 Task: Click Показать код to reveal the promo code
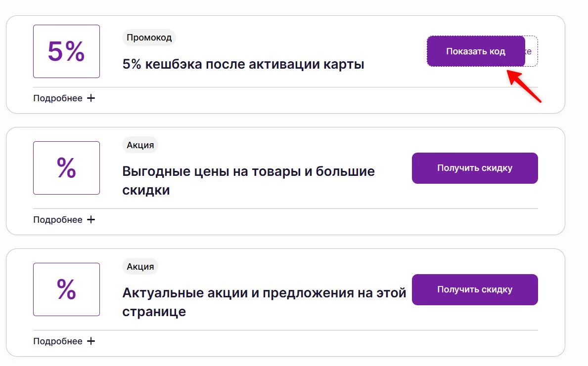point(475,51)
